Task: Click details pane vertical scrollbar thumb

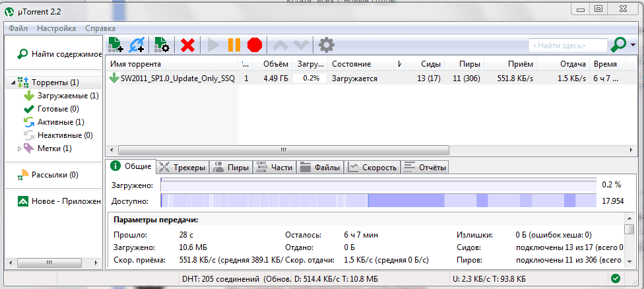Action: [x=628, y=229]
